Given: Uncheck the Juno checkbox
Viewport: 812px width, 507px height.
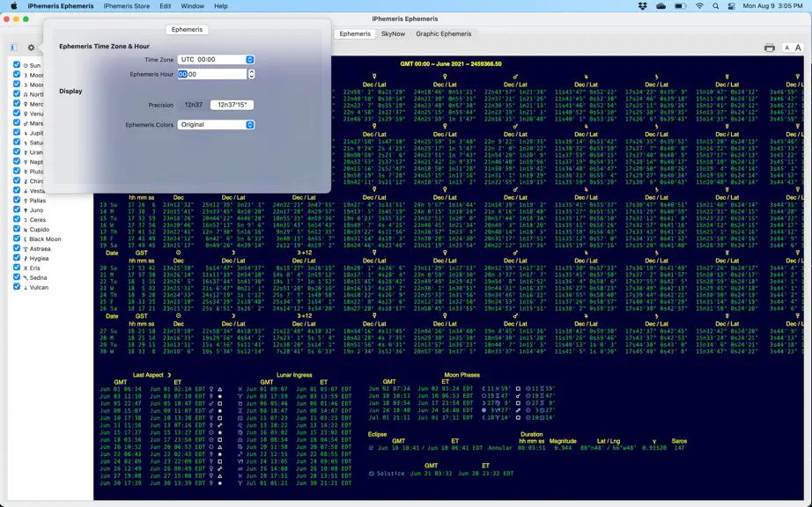Looking at the screenshot, I should (17, 210).
